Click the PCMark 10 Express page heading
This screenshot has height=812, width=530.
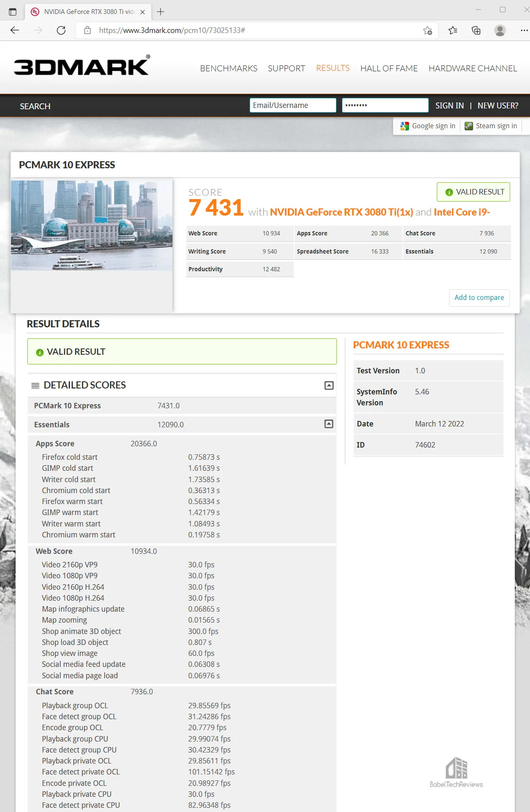(67, 165)
